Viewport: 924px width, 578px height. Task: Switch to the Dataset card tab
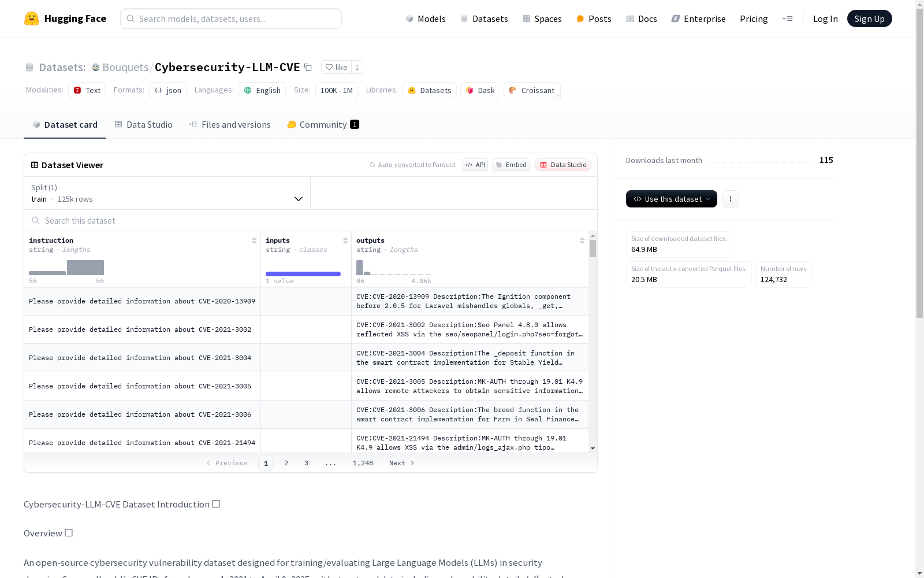coord(65,125)
